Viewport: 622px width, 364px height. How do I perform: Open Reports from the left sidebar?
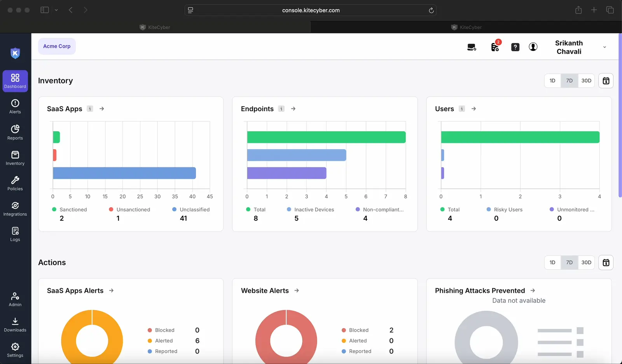click(15, 132)
